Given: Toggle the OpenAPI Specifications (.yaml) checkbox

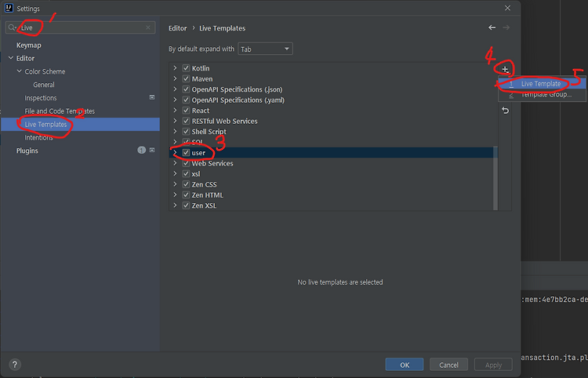Looking at the screenshot, I should tap(186, 100).
